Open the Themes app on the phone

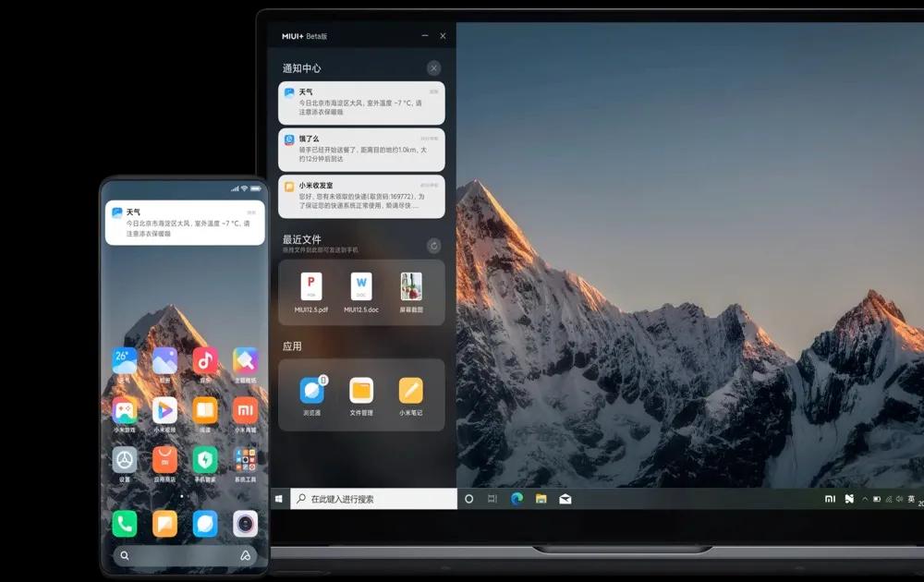(x=245, y=360)
